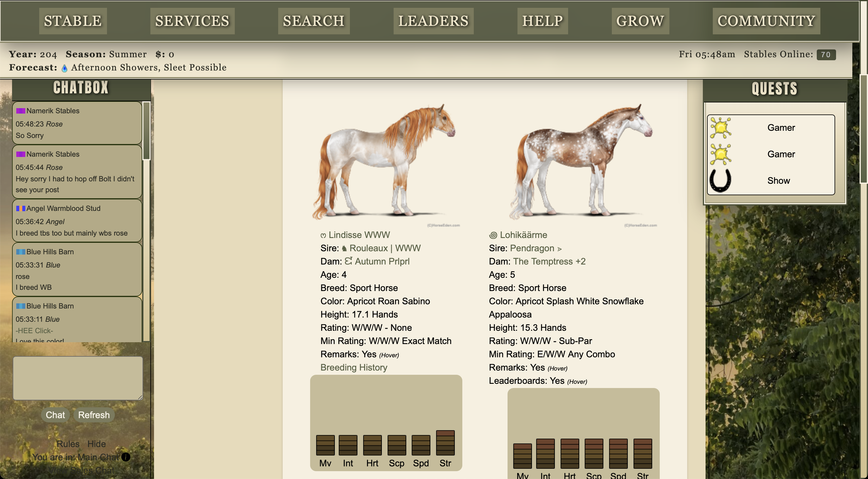
Task: Click the second Gamer quest sun icon
Action: click(720, 154)
